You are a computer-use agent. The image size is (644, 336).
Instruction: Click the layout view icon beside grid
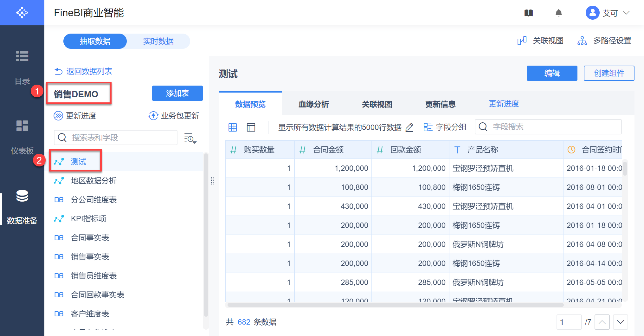coord(251,127)
